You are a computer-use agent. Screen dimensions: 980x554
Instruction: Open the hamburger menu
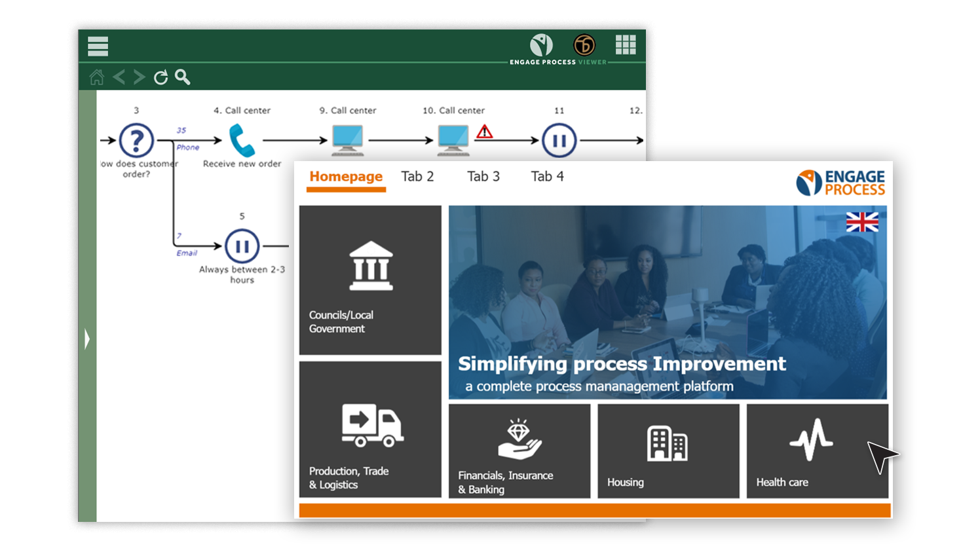[x=98, y=46]
